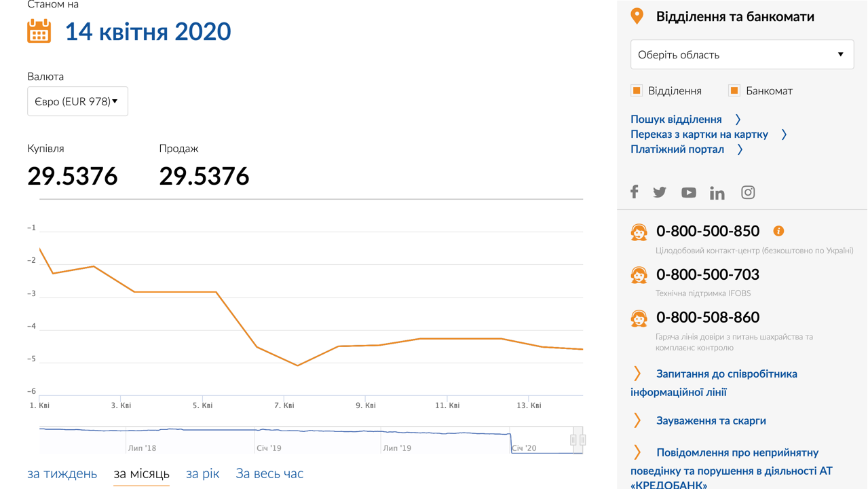Open the YouTube social icon

pyautogui.click(x=688, y=192)
